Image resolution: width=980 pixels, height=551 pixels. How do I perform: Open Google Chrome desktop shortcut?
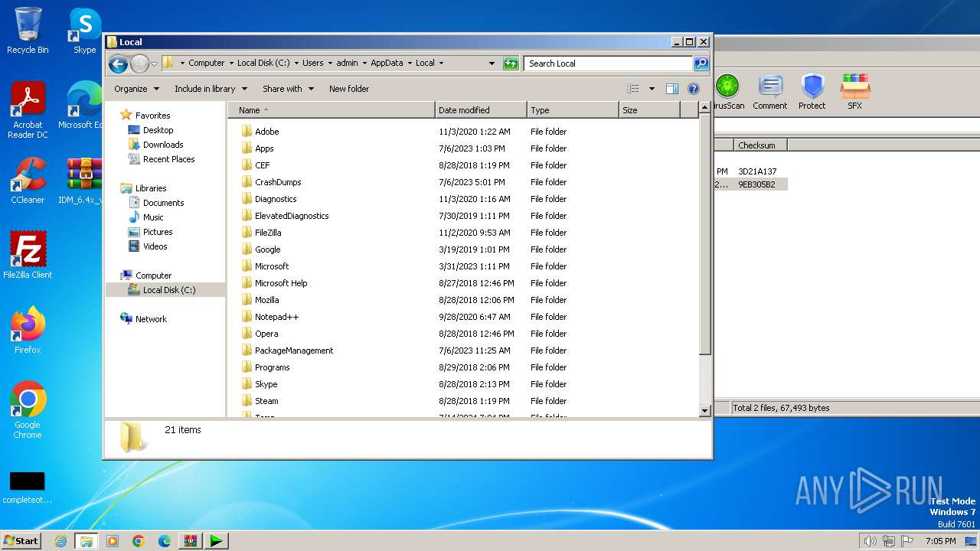click(28, 410)
